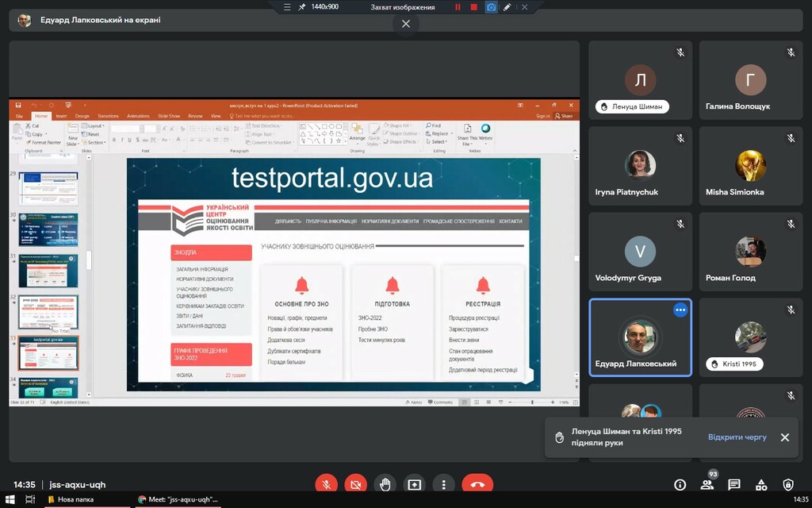Screen dimensions: 812x508
Task: Switch to the Design tab in PowerPoint
Action: (82, 116)
